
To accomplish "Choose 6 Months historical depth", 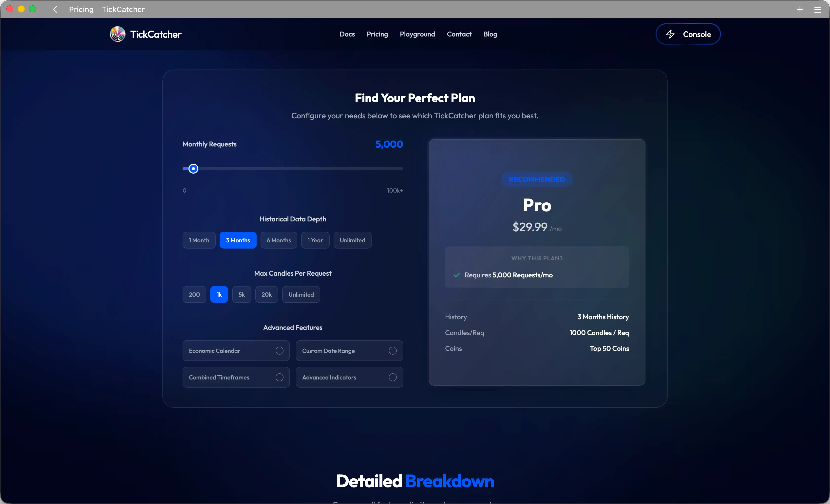I will click(279, 240).
